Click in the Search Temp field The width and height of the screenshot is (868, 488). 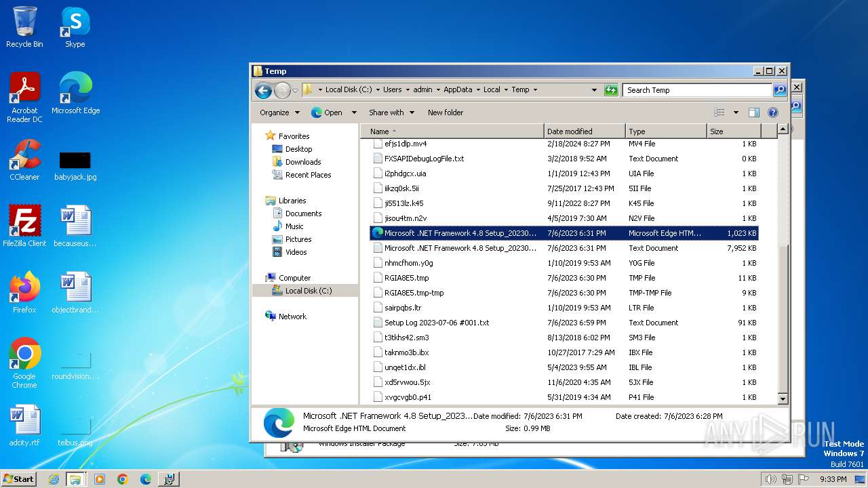click(697, 90)
